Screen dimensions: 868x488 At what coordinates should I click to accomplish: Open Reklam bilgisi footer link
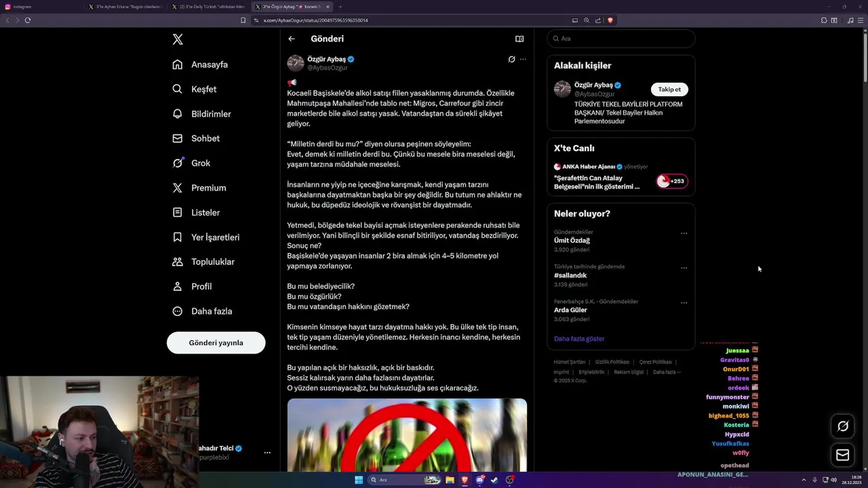click(x=629, y=372)
